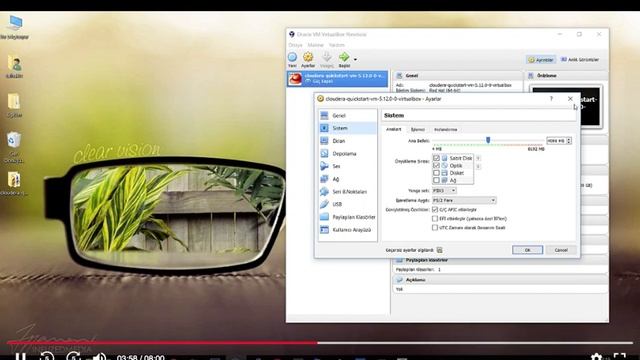Move selected boot device up arrow

coord(478,158)
